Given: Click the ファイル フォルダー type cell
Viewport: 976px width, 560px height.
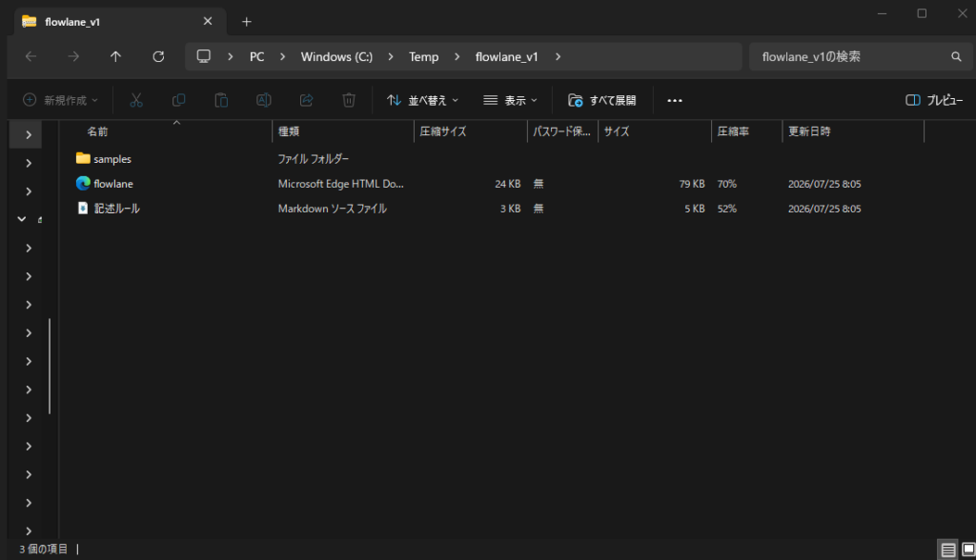Looking at the screenshot, I should point(313,159).
